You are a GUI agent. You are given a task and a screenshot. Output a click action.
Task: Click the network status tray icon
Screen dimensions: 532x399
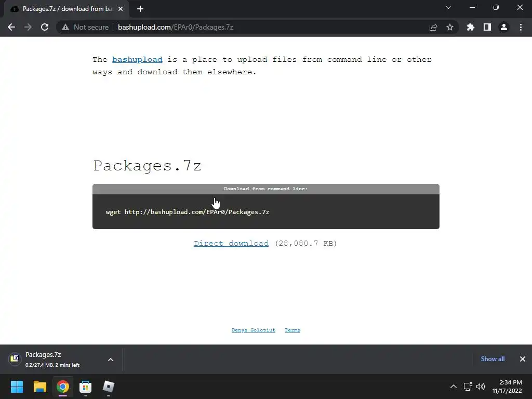point(468,387)
